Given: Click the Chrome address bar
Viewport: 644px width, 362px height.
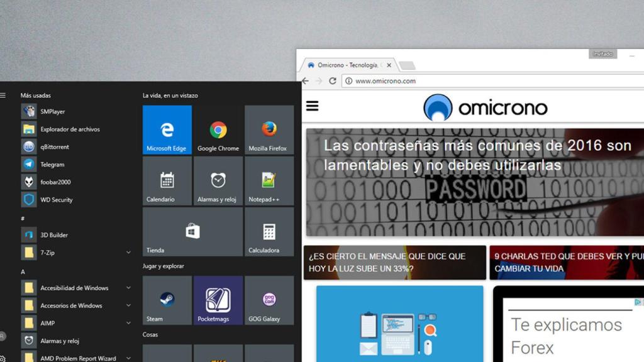Looking at the screenshot, I should 409,80.
